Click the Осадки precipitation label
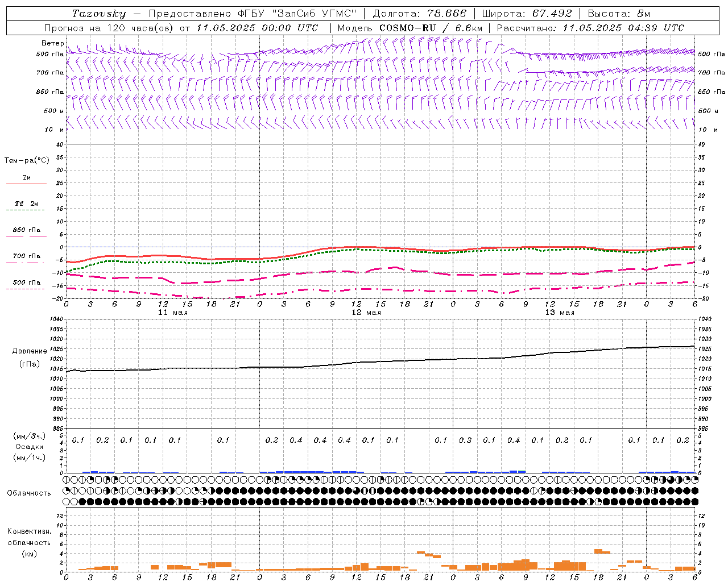This screenshot has width=728, height=582. pos(29,447)
